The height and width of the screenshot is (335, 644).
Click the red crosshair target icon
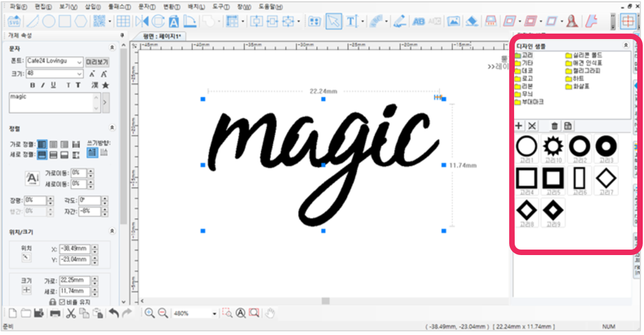click(628, 21)
